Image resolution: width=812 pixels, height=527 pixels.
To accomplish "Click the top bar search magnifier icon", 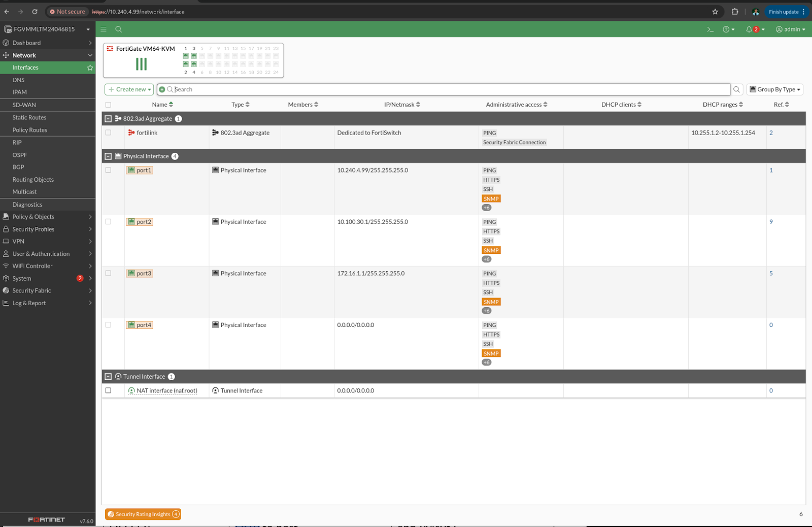I will pyautogui.click(x=118, y=29).
